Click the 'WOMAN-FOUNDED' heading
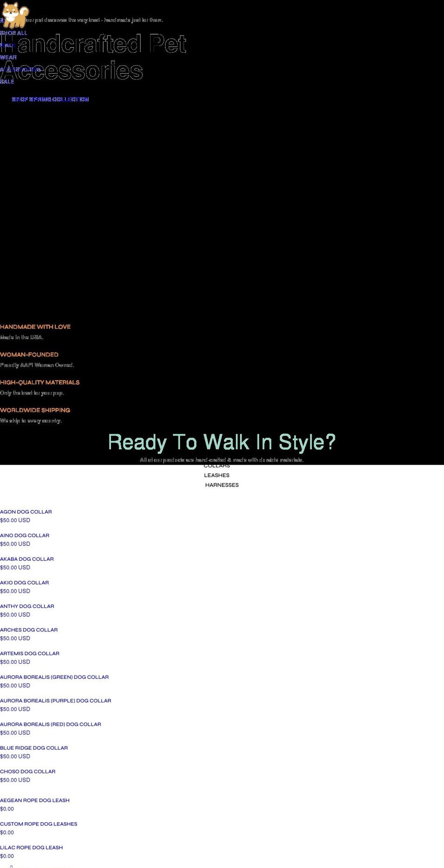Viewport: 444px width, 868px height. 29,355
